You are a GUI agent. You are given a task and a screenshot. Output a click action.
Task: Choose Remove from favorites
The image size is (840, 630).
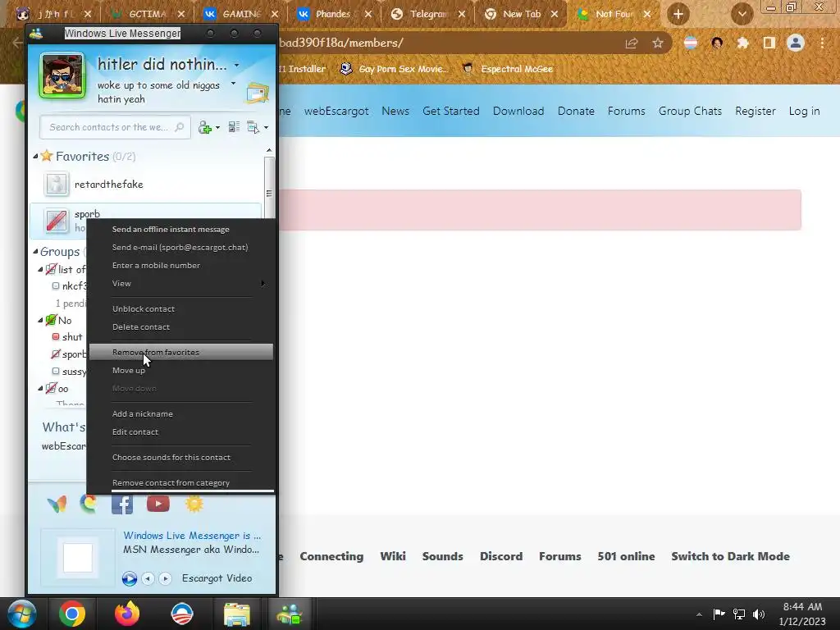pyautogui.click(x=181, y=352)
